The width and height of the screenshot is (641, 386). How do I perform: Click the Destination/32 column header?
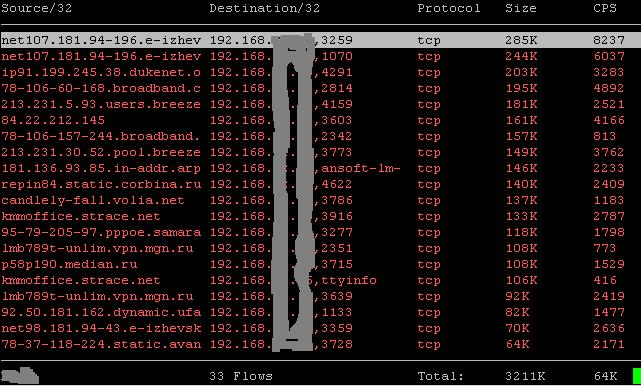click(x=264, y=8)
